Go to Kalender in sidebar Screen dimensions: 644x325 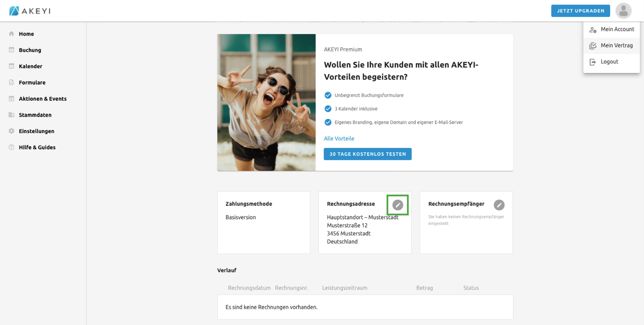coord(30,66)
